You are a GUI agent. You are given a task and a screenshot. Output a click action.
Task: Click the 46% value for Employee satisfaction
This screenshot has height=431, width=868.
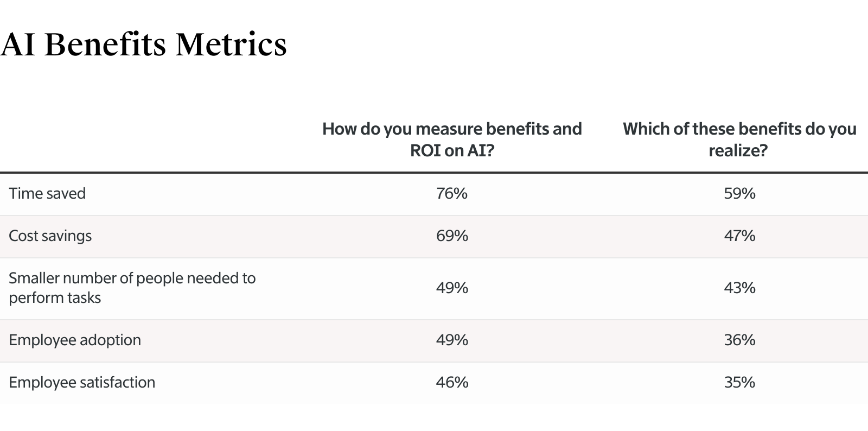point(452,383)
